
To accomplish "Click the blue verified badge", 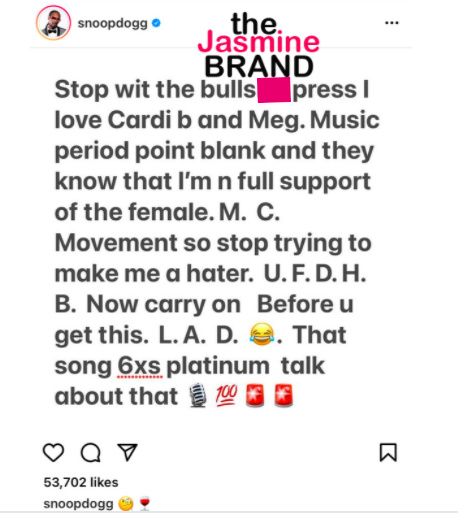I will click(x=156, y=23).
